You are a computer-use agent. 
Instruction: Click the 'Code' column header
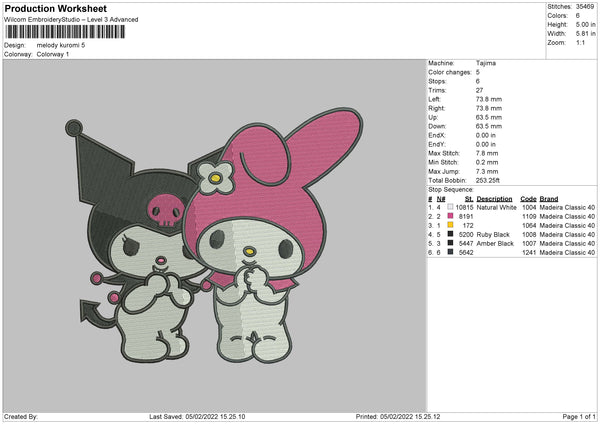[528, 199]
